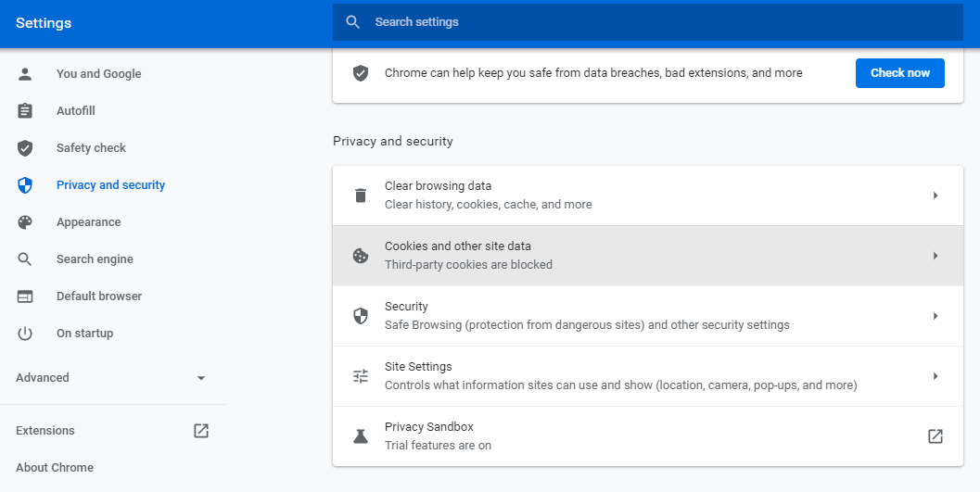
Task: Click the blue shield icon beside Privacy and security
Action: [25, 185]
